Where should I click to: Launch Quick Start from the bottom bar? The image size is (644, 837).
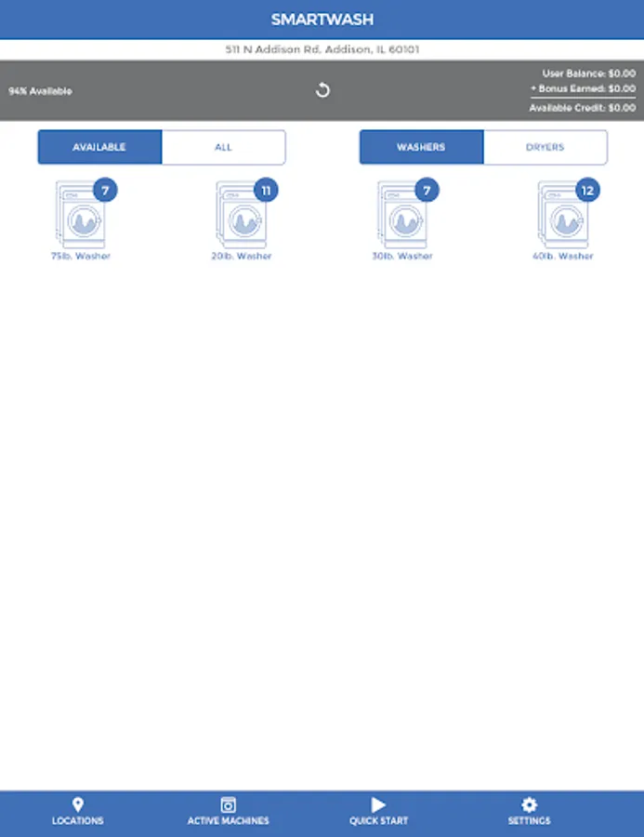379,811
